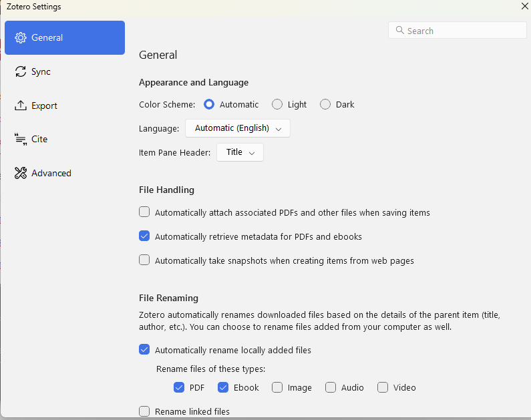Uncheck the Ebook file type
This screenshot has height=420, width=531.
point(223,387)
